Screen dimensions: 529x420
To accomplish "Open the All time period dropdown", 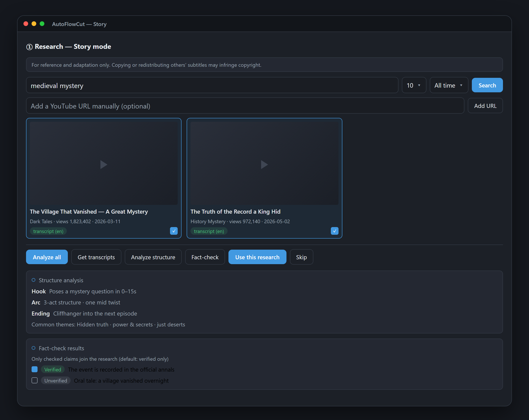I will tap(449, 85).
